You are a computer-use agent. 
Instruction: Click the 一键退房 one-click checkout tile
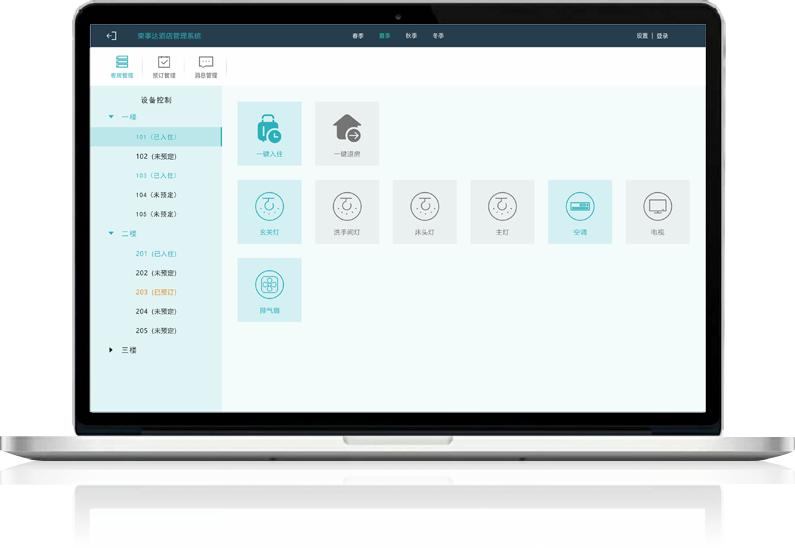[347, 133]
